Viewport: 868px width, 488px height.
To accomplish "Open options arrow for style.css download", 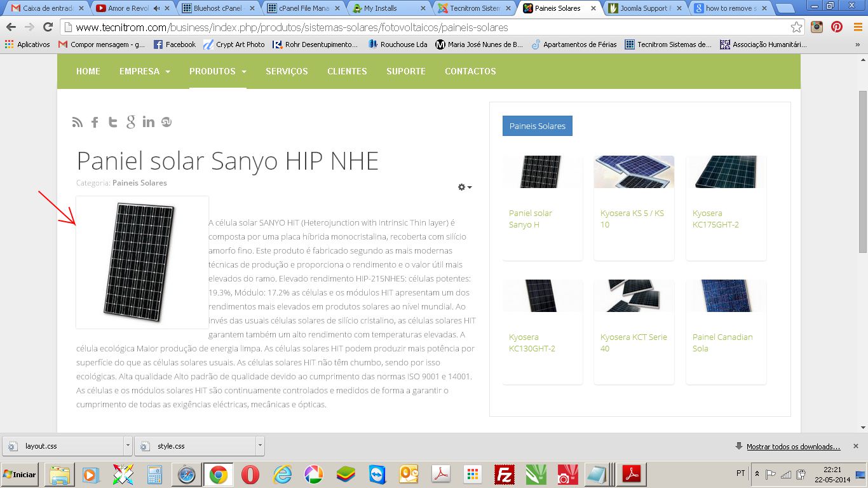I will pos(260,446).
